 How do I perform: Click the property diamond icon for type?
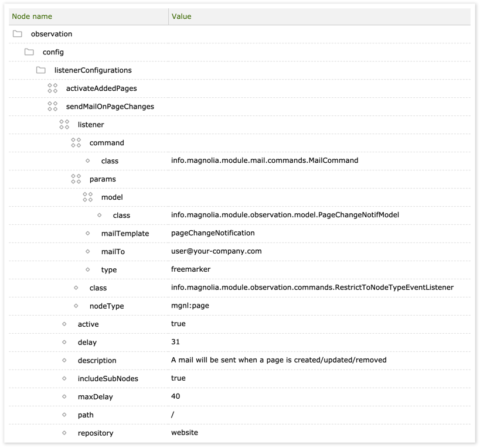tap(88, 269)
